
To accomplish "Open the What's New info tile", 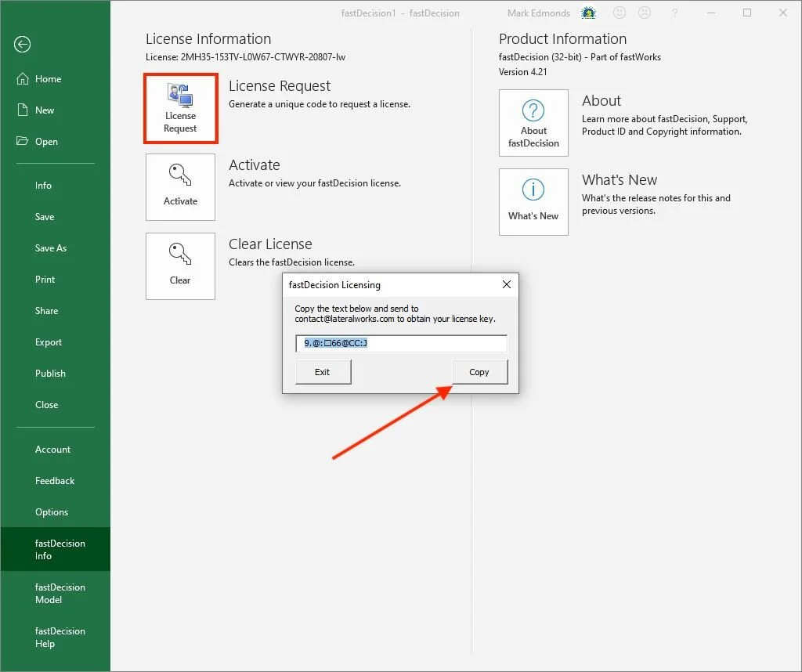I will point(533,202).
